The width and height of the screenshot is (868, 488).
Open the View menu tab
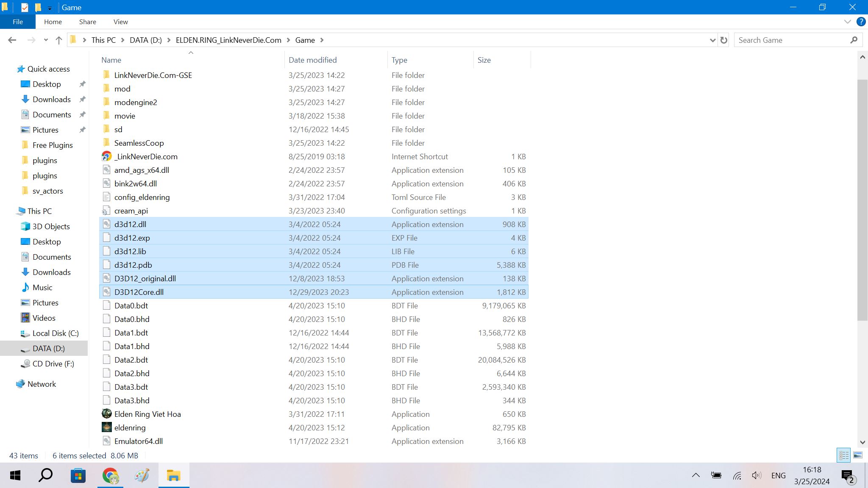pos(120,22)
